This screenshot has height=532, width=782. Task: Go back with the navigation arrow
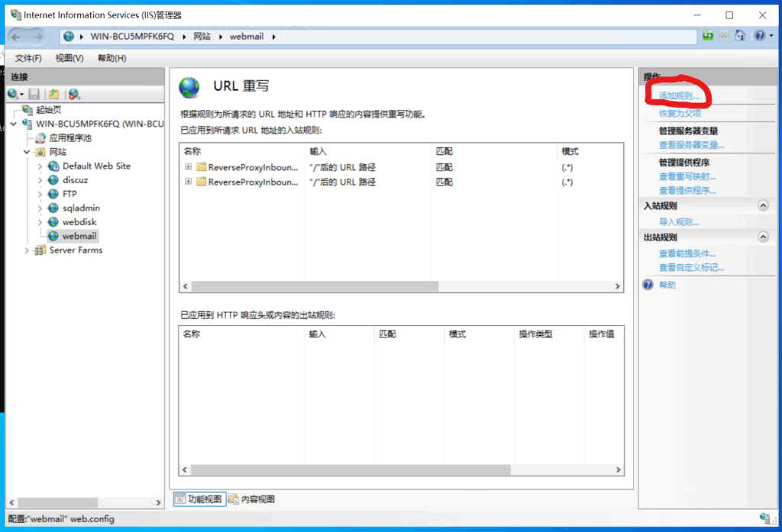[x=16, y=37]
